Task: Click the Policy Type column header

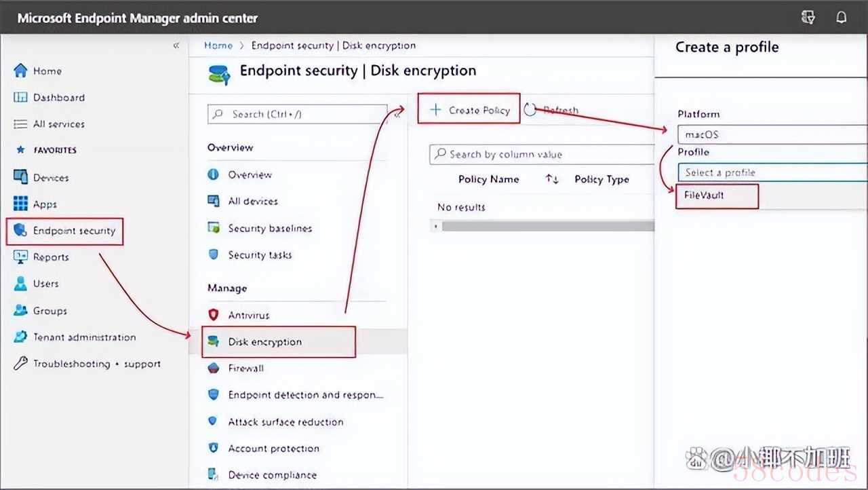Action: pos(601,179)
